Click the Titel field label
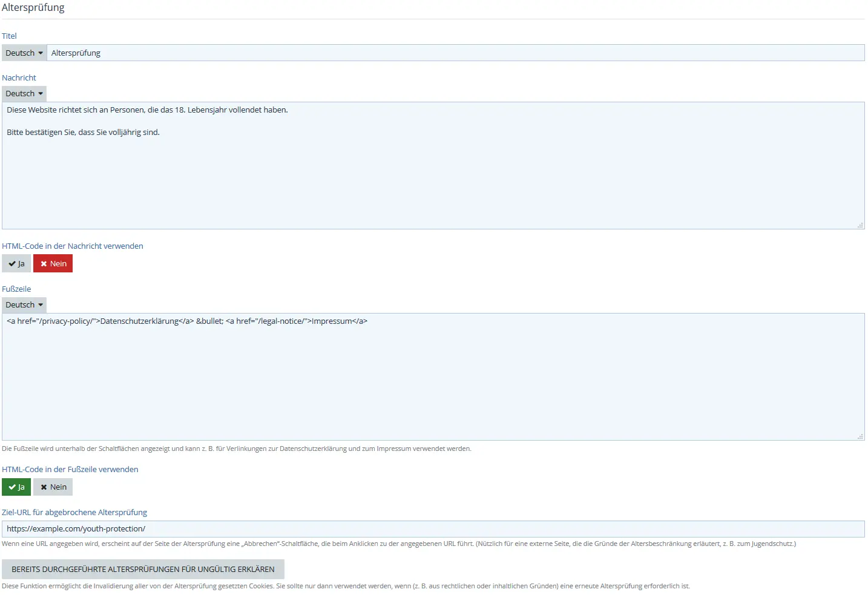The image size is (868, 595). click(x=9, y=36)
